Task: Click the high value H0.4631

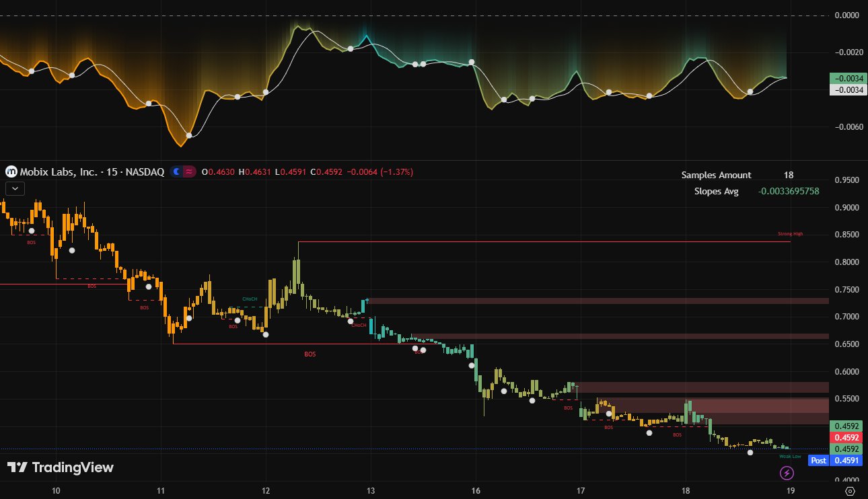Action: click(x=254, y=172)
